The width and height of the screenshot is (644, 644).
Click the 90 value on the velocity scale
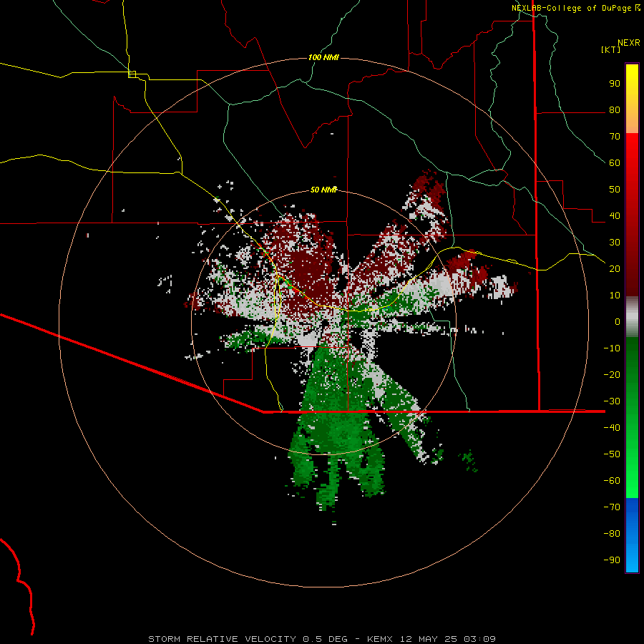(615, 84)
